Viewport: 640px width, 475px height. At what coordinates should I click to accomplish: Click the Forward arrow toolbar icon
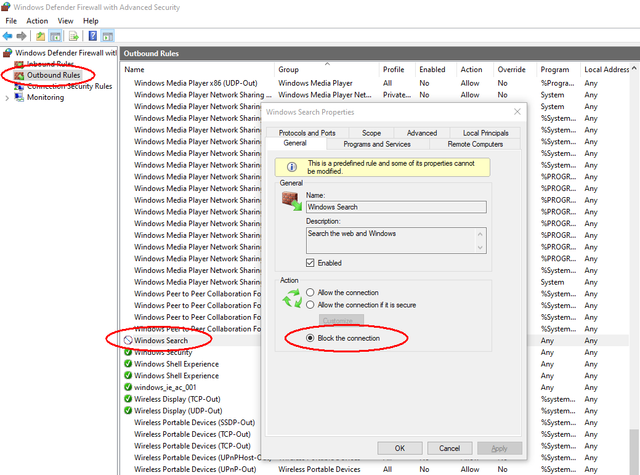[21, 36]
